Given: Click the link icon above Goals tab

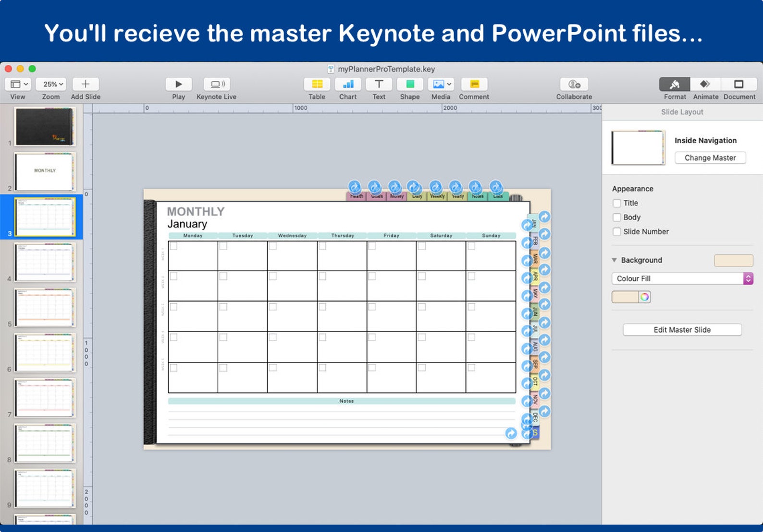Looking at the screenshot, I should (x=375, y=187).
